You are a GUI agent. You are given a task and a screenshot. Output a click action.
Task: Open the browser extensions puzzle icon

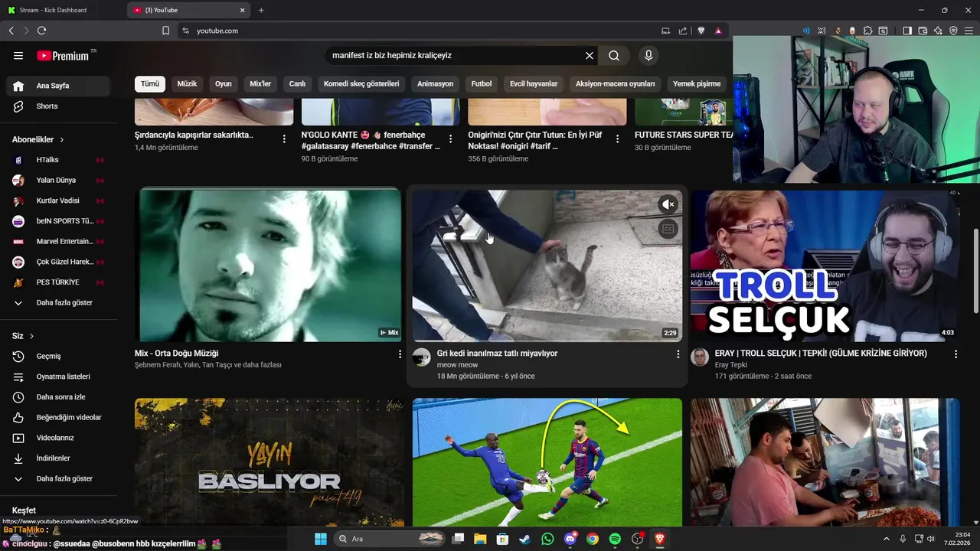(x=867, y=31)
